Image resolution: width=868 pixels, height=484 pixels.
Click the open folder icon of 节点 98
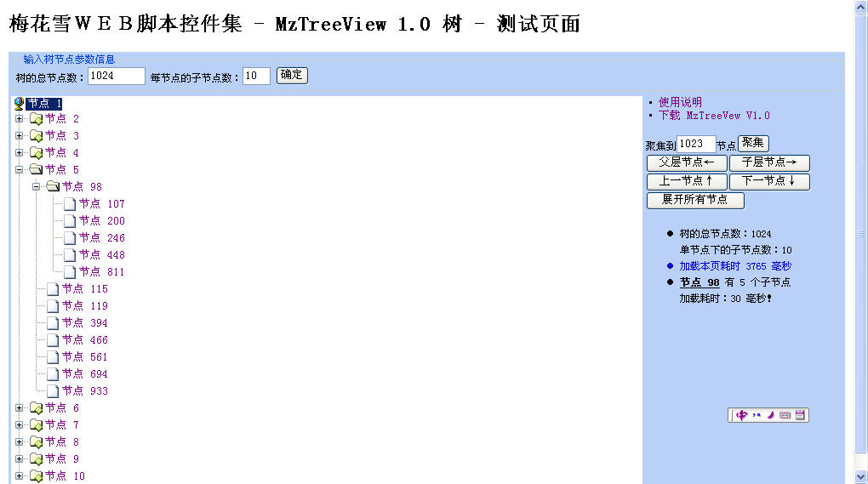click(53, 186)
